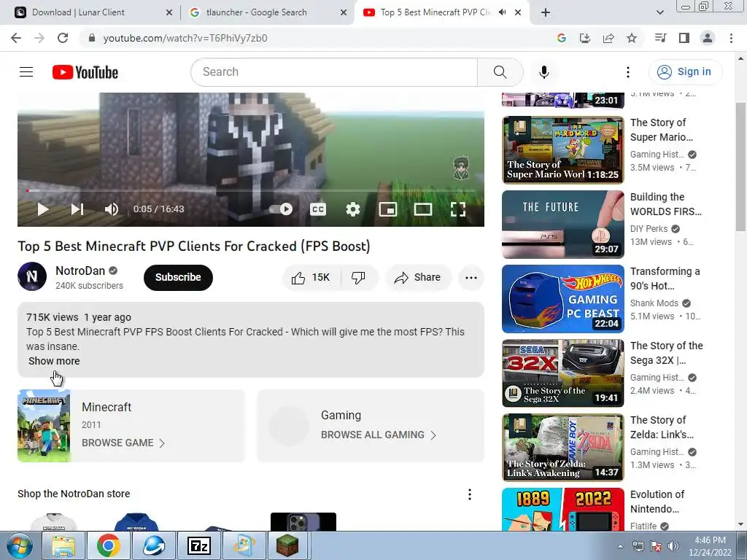747x560 pixels.
Task: Go to the YouTube home logo
Action: pos(85,72)
